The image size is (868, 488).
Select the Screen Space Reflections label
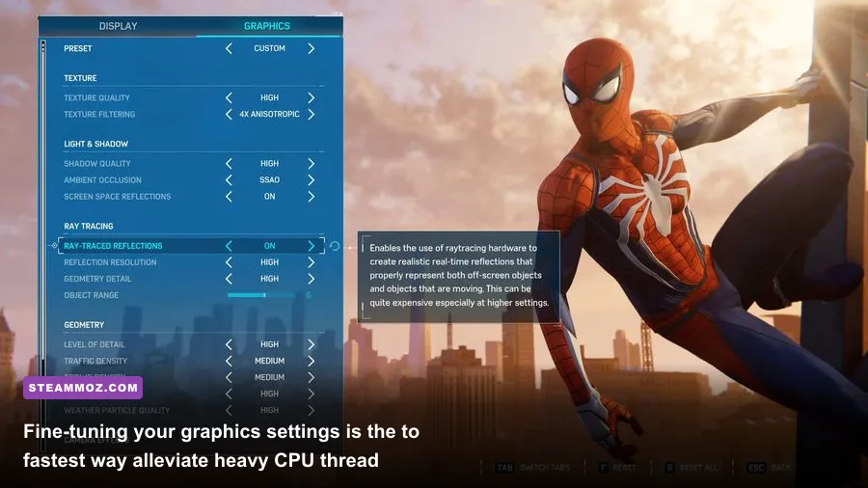click(x=118, y=197)
